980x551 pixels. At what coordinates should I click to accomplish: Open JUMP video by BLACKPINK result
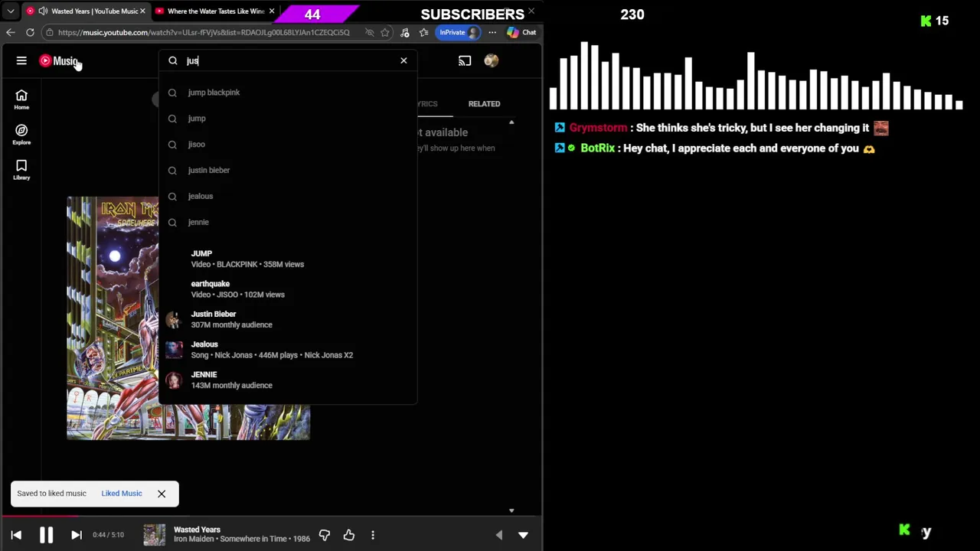[288, 259]
